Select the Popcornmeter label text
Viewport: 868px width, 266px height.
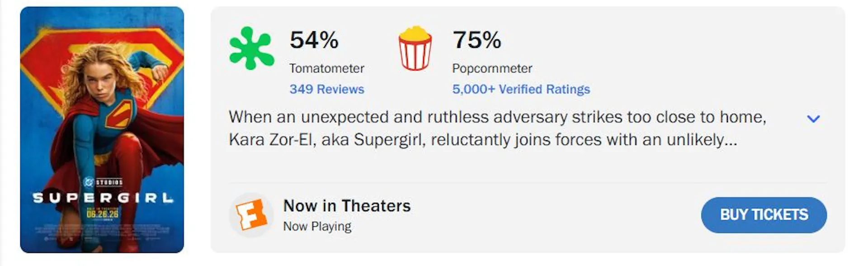pyautogui.click(x=492, y=68)
